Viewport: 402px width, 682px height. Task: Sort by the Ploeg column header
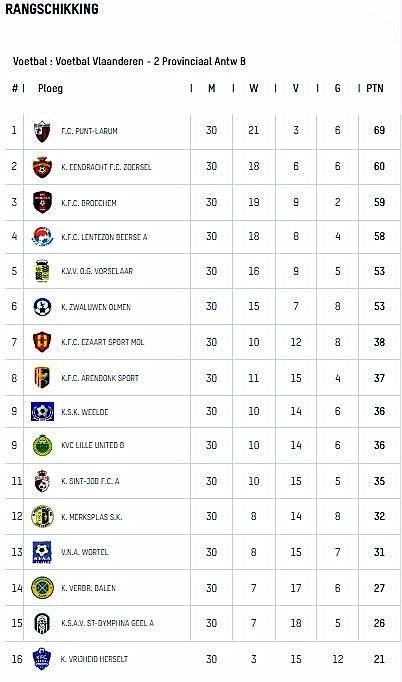(x=50, y=89)
